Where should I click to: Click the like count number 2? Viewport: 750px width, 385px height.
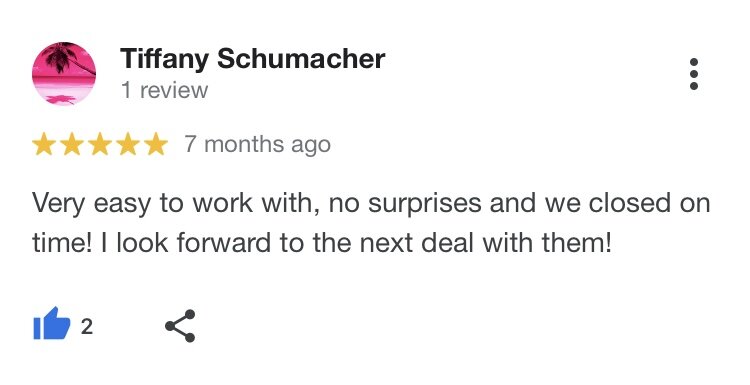(87, 327)
